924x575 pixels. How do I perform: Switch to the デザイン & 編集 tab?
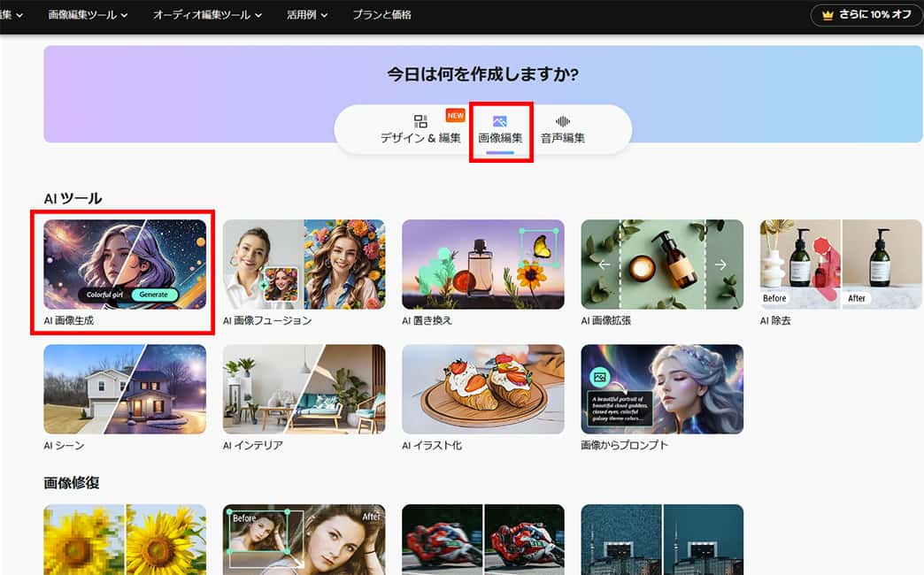tap(420, 130)
